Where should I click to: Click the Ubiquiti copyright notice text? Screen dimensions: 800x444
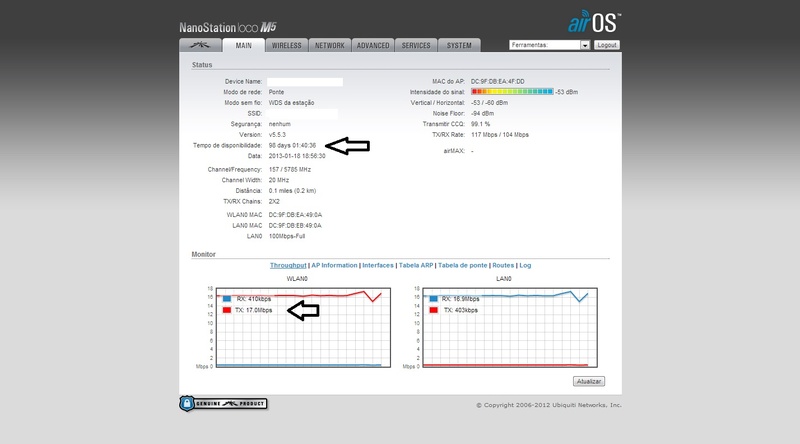(549, 405)
